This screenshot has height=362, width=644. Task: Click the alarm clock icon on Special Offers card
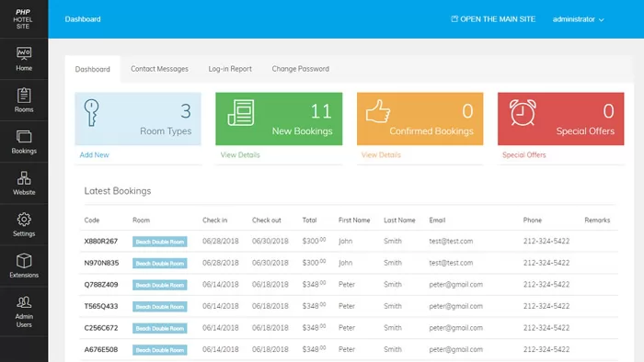tap(523, 112)
